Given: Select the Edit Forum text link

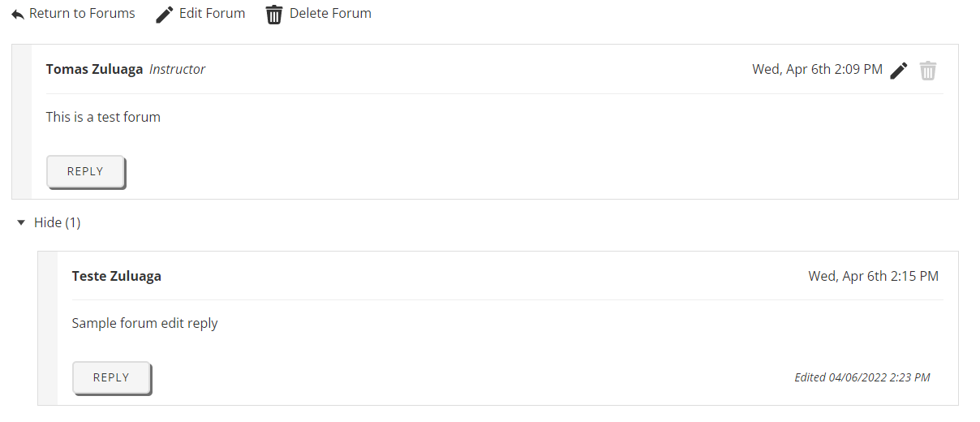Looking at the screenshot, I should [212, 13].
